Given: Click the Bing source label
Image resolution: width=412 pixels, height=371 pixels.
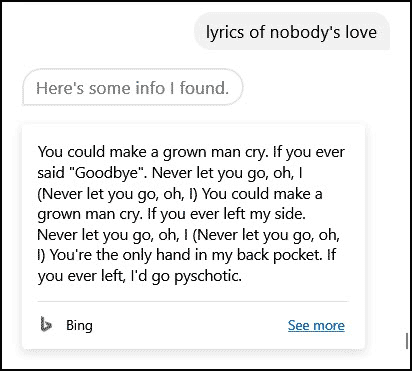Looking at the screenshot, I should pos(79,325).
